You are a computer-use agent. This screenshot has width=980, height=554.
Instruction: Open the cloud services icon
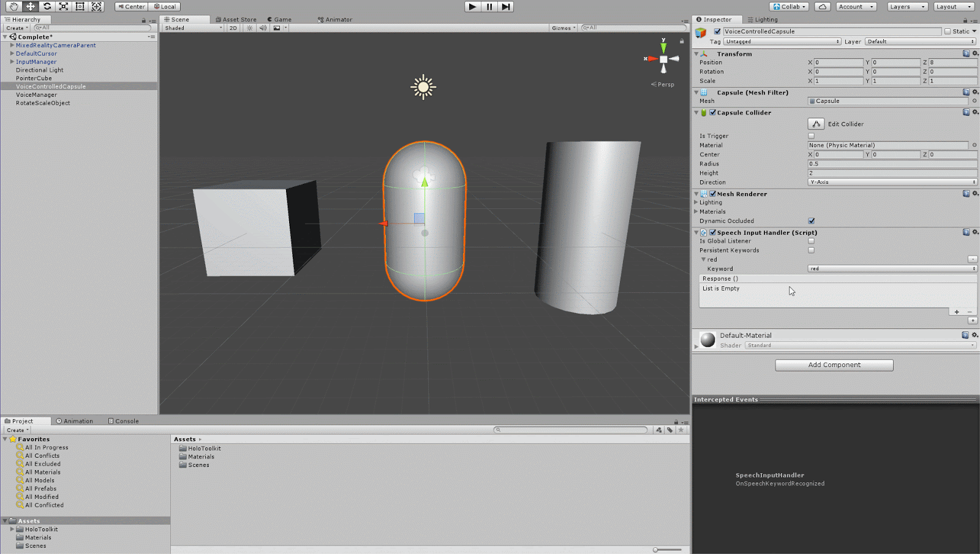coord(823,7)
